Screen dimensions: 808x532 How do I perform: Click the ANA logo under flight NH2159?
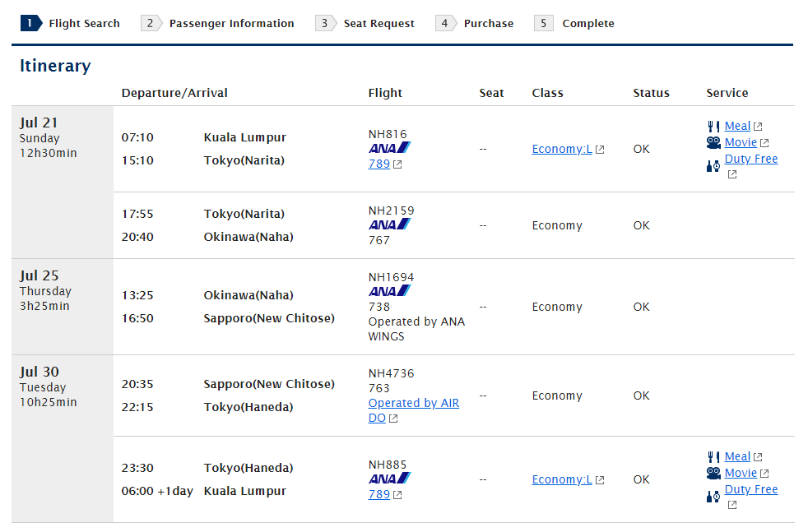pyautogui.click(x=389, y=224)
